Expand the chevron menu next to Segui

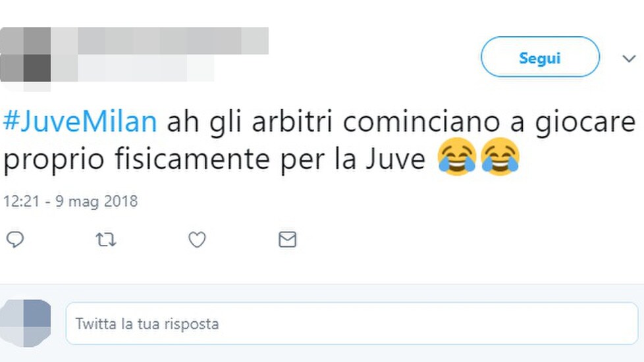pos(629,59)
